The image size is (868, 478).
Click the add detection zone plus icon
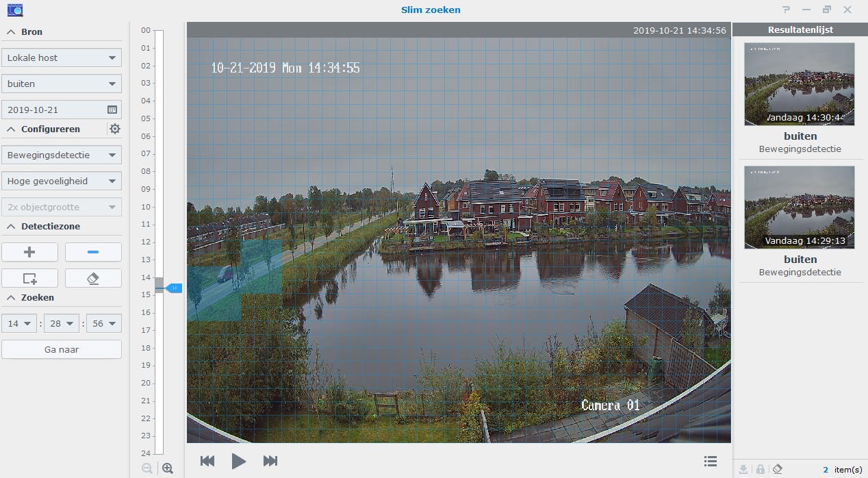click(x=29, y=252)
